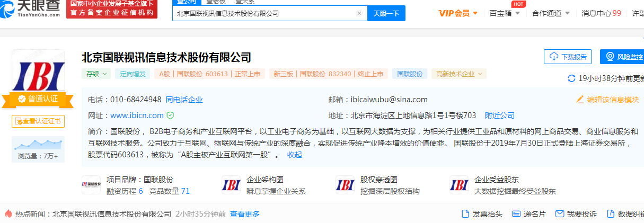This screenshot has height=223, width=644.
Task: Click 编辑该信息模块 edit link
Action: click(x=613, y=100)
